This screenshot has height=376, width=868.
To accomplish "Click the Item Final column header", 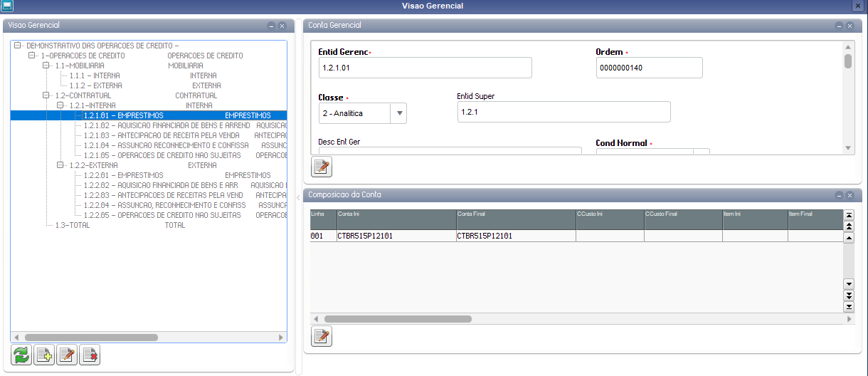I will pos(815,219).
